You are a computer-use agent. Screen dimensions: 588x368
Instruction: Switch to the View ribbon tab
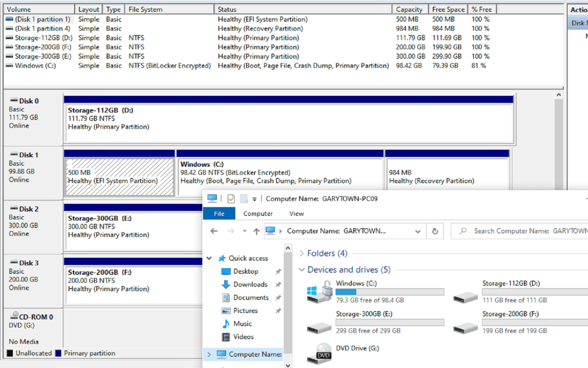click(296, 214)
